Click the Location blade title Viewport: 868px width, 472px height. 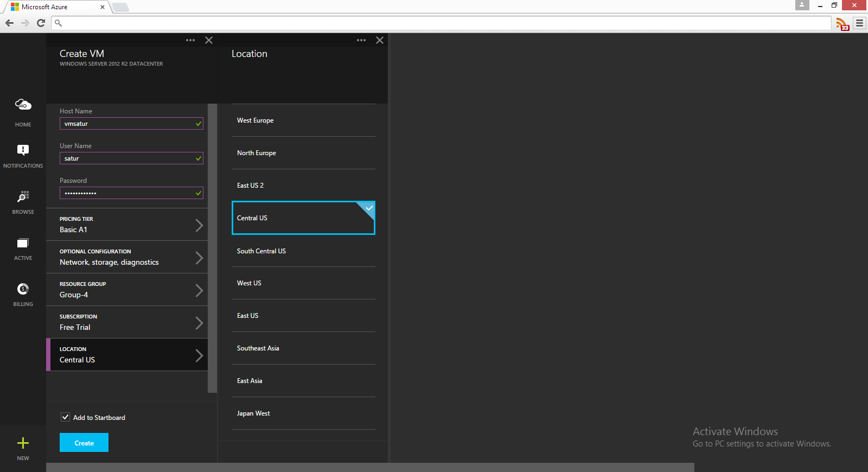250,54
